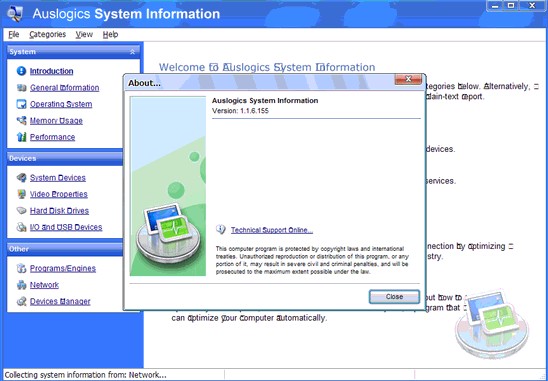548x381 pixels.
Task: Dismiss About dialog via red X
Action: point(408,79)
